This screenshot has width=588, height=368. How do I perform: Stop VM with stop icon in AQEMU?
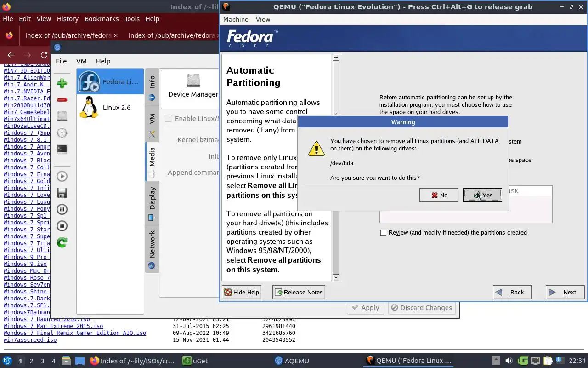pyautogui.click(x=62, y=226)
